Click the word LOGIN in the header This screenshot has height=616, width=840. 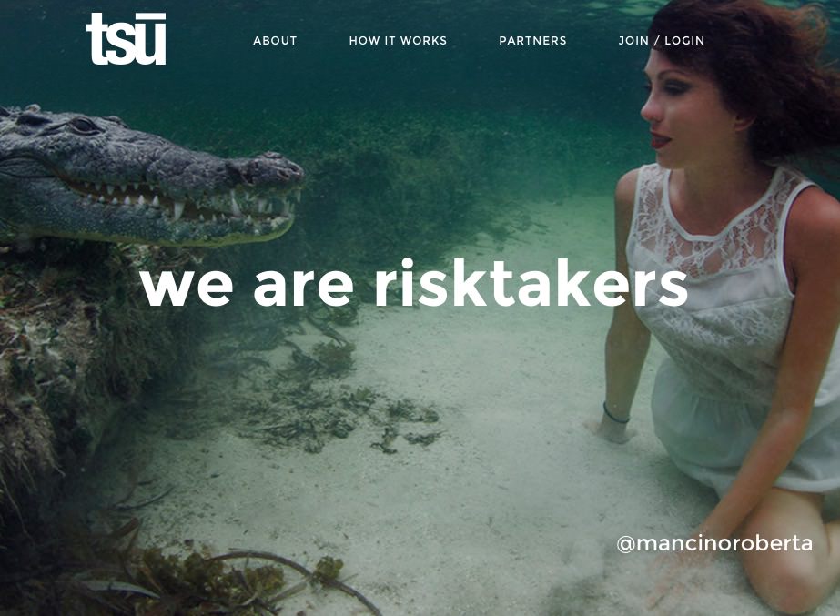684,41
